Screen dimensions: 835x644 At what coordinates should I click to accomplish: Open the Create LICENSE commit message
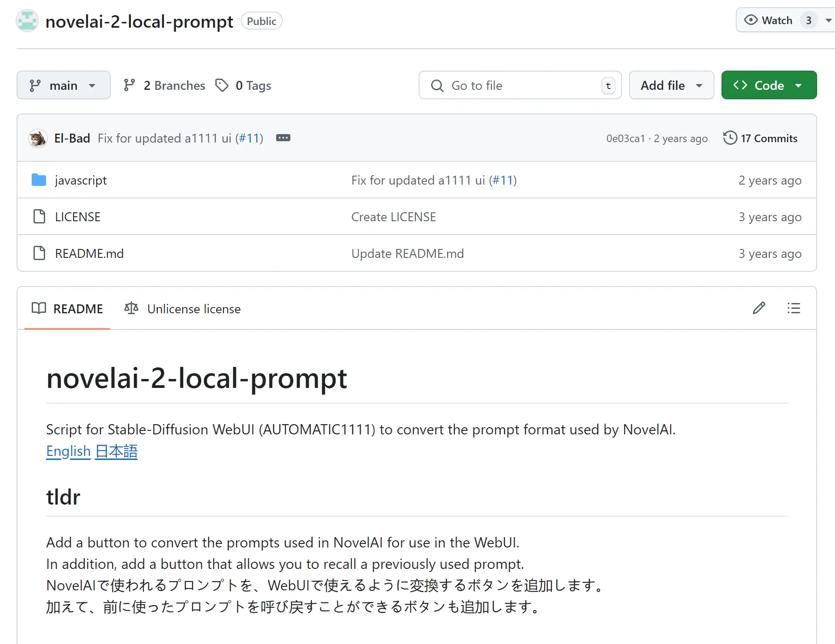(394, 217)
